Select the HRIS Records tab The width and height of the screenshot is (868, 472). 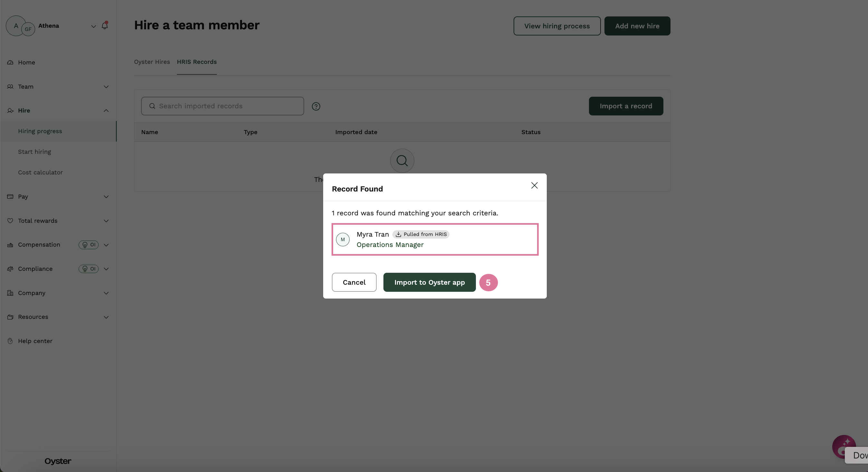197,62
